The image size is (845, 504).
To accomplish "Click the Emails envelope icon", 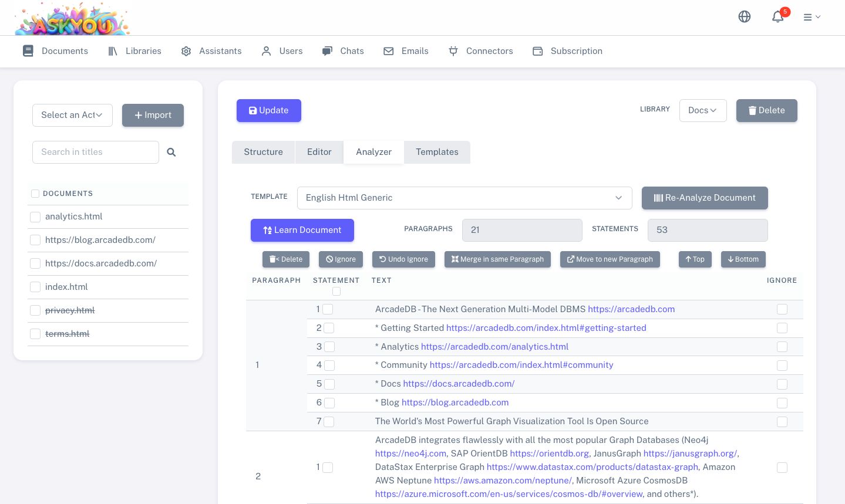I will tap(389, 51).
